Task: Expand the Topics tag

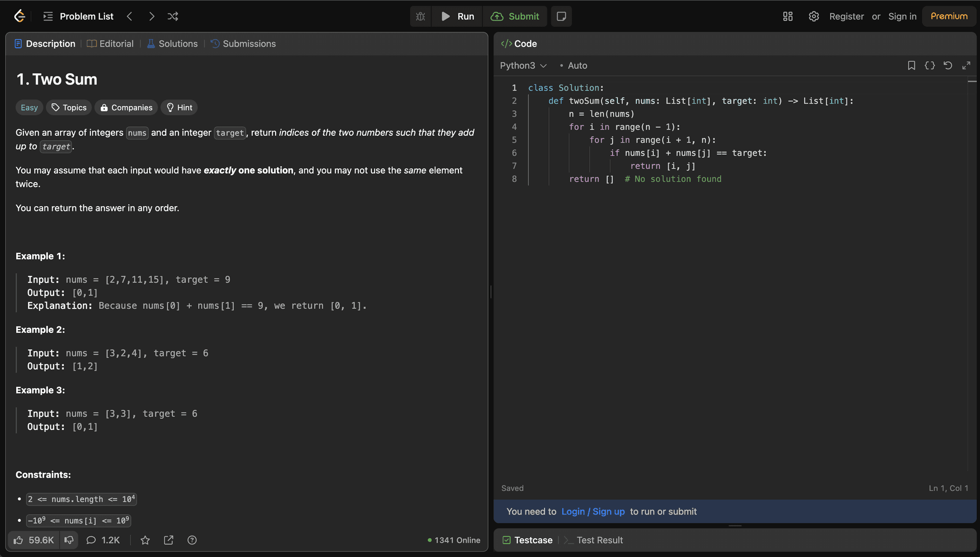Action: (69, 108)
